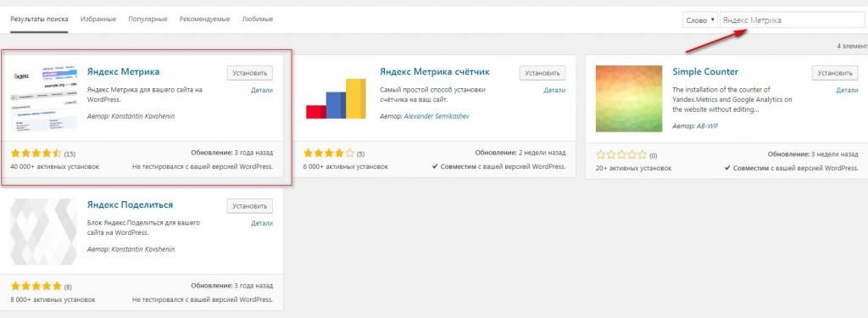Open the Результаты поиска tab
This screenshot has height=318, width=868.
pyautogui.click(x=39, y=20)
